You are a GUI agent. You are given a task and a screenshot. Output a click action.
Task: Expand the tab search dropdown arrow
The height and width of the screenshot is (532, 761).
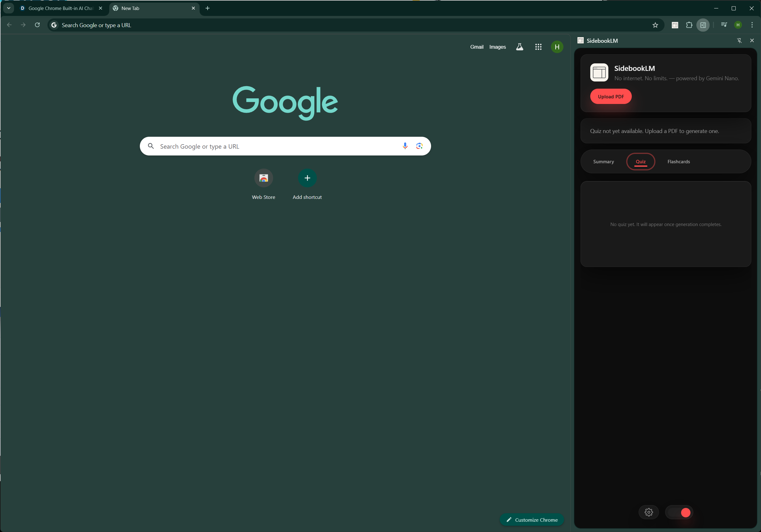[9, 8]
